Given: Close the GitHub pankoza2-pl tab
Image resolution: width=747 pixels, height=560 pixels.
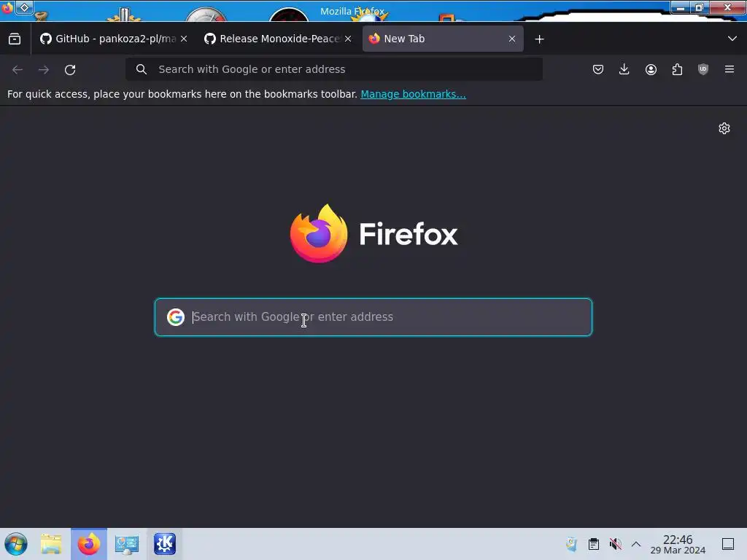Looking at the screenshot, I should [184, 39].
